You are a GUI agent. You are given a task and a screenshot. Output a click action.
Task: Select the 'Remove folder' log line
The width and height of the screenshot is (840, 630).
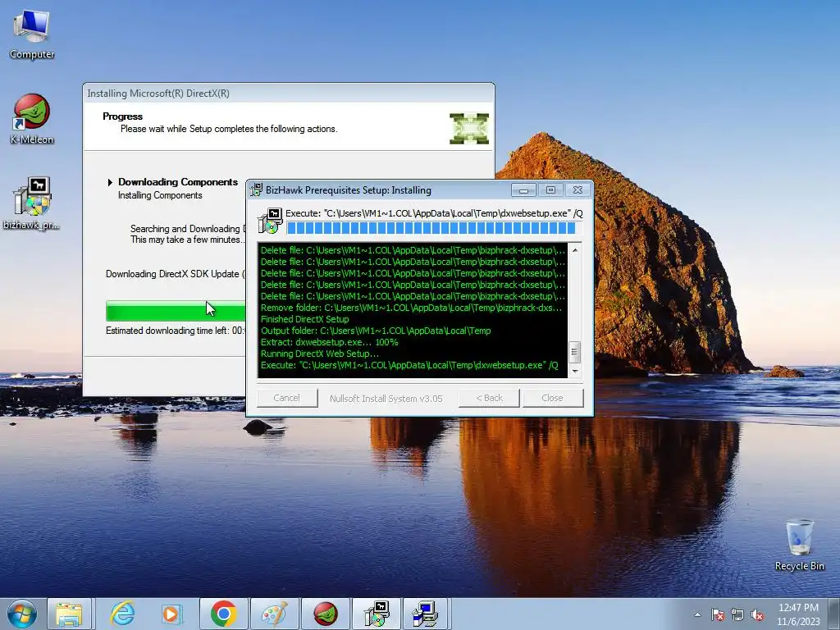412,308
